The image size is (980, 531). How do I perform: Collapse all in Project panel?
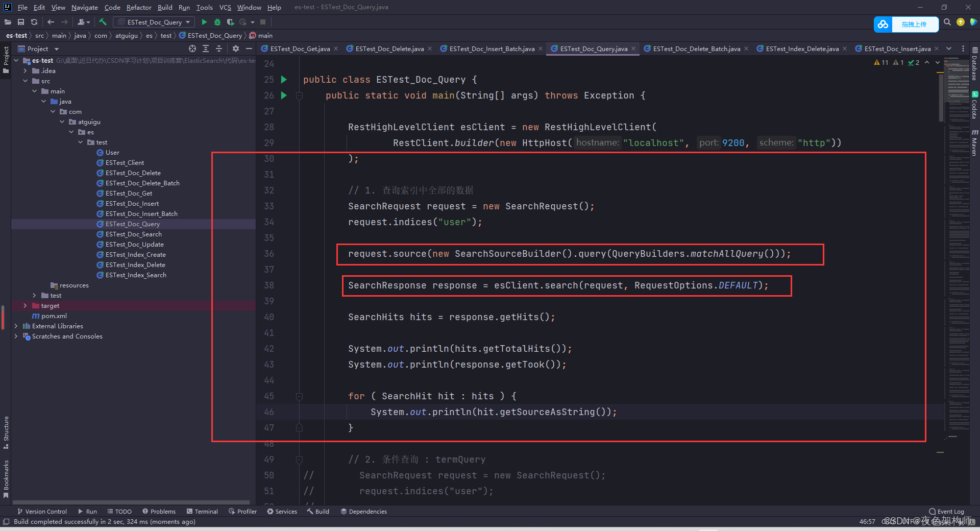click(219, 49)
